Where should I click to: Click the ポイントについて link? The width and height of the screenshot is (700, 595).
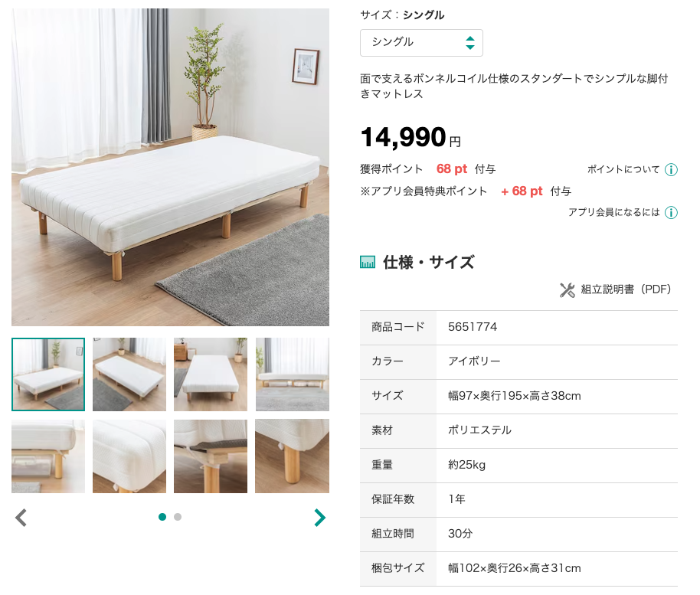coord(623,170)
